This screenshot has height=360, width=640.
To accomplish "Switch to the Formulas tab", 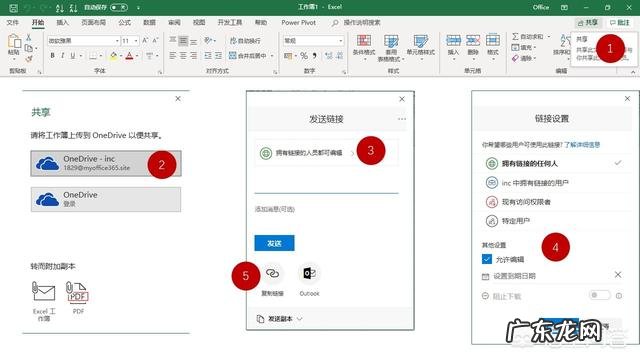I will coord(124,22).
